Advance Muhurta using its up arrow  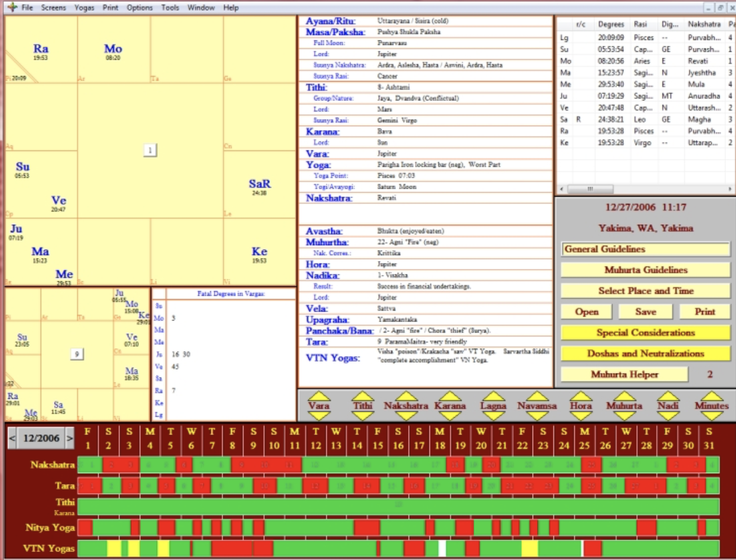point(624,395)
